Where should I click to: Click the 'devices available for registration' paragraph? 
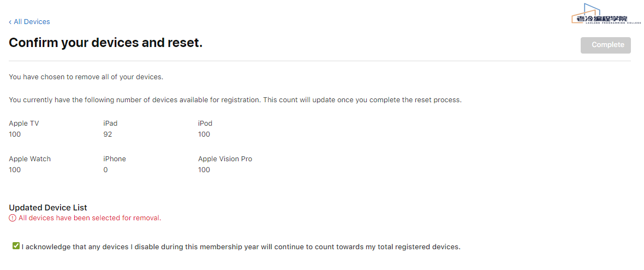click(x=235, y=100)
